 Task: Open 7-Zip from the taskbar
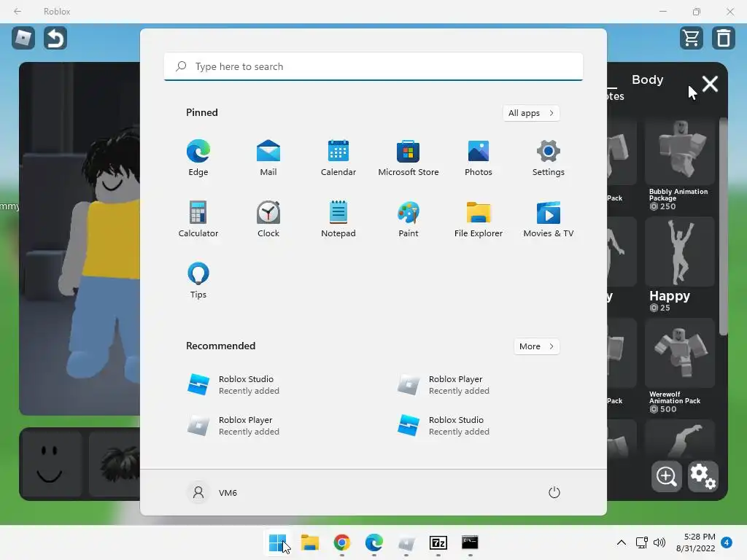tap(438, 542)
